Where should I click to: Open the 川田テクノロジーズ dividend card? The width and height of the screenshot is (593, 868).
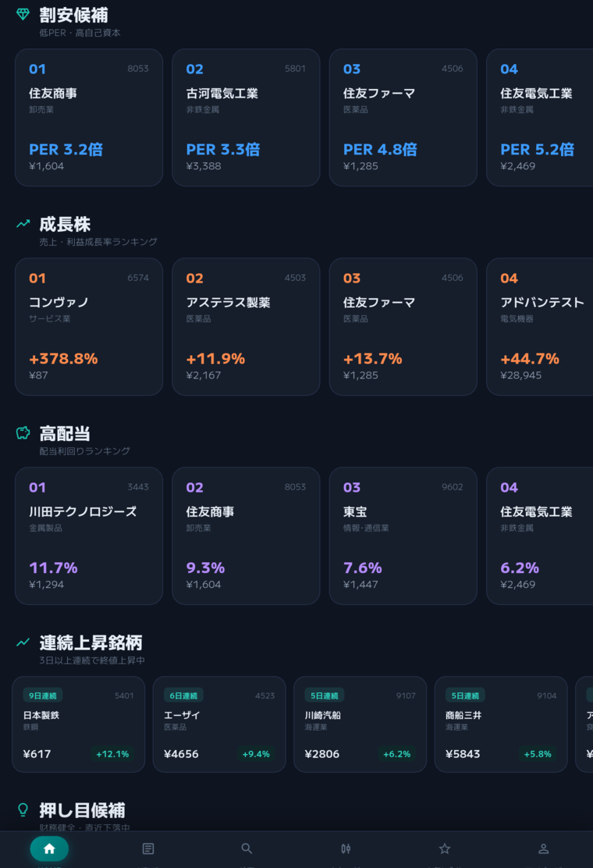89,535
